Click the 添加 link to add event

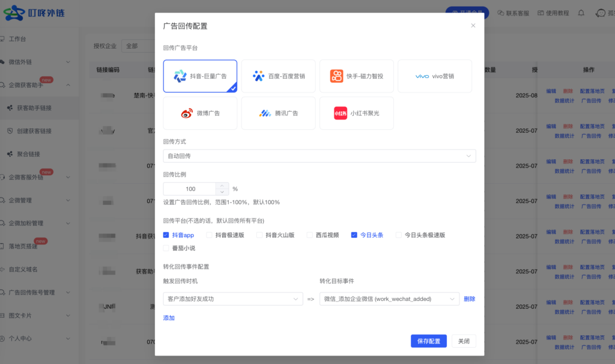169,318
